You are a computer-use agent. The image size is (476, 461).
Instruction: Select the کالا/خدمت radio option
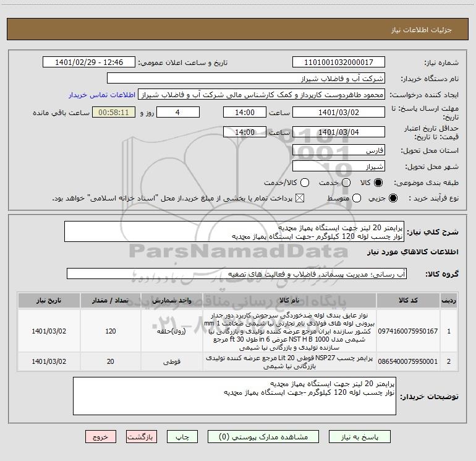click(x=305, y=183)
